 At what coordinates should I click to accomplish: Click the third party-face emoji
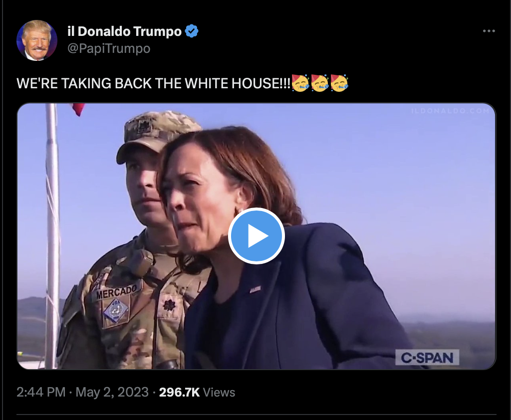point(339,83)
